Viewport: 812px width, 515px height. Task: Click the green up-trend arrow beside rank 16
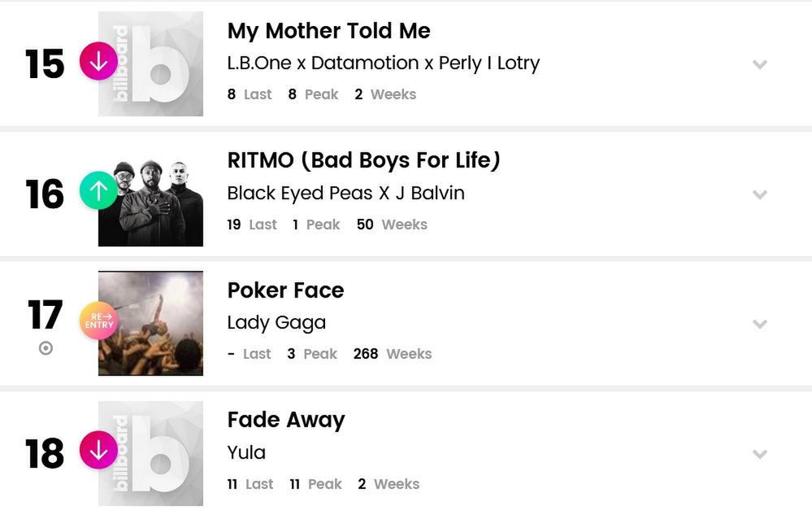click(x=98, y=193)
